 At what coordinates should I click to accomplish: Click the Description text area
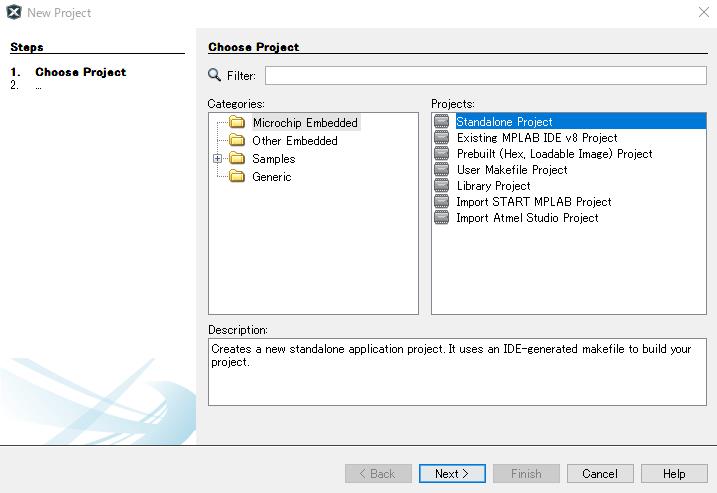coord(457,372)
